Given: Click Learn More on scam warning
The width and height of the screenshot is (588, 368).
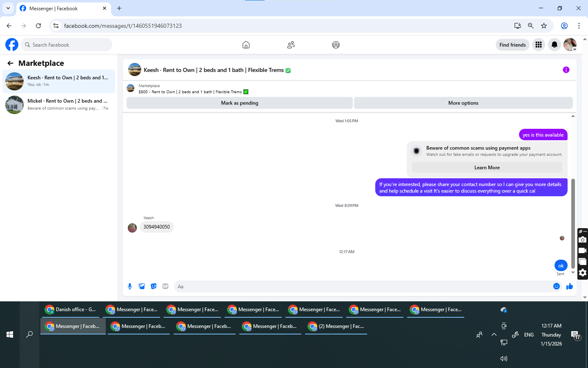Looking at the screenshot, I should 487,168.
